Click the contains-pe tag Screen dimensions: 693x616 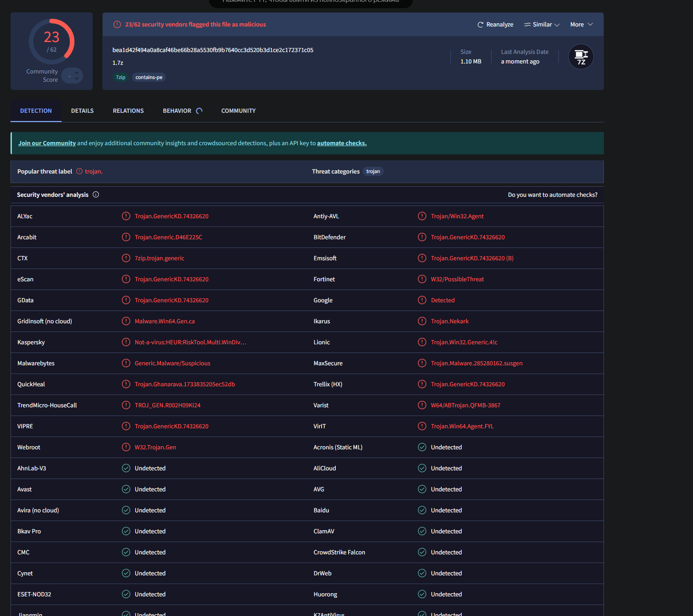[x=149, y=78]
